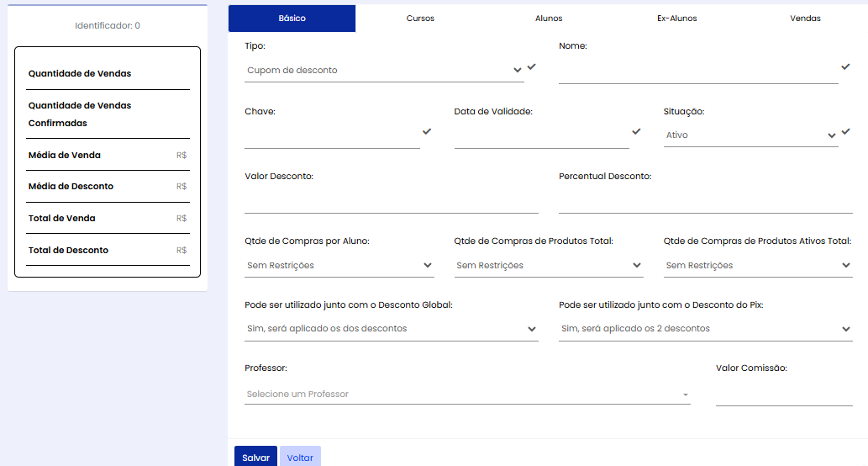Focus the Valor Desconto input field

click(x=391, y=203)
